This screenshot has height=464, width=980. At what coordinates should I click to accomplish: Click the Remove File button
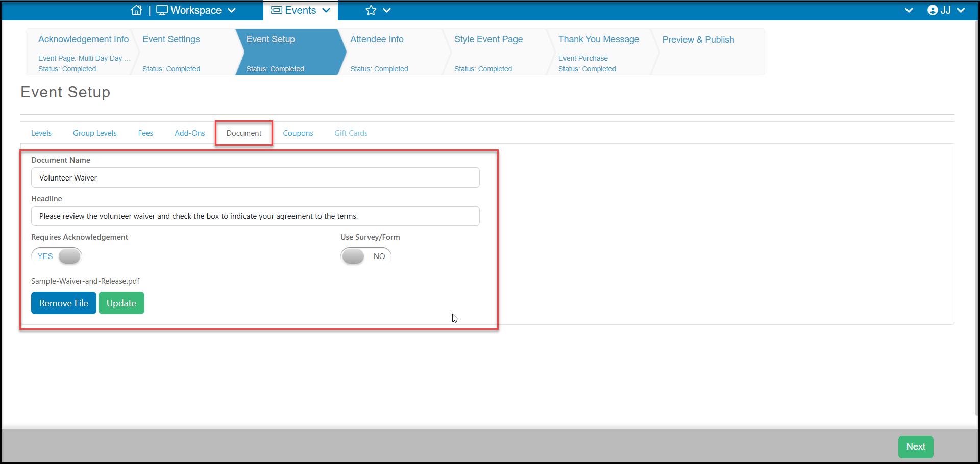[64, 303]
